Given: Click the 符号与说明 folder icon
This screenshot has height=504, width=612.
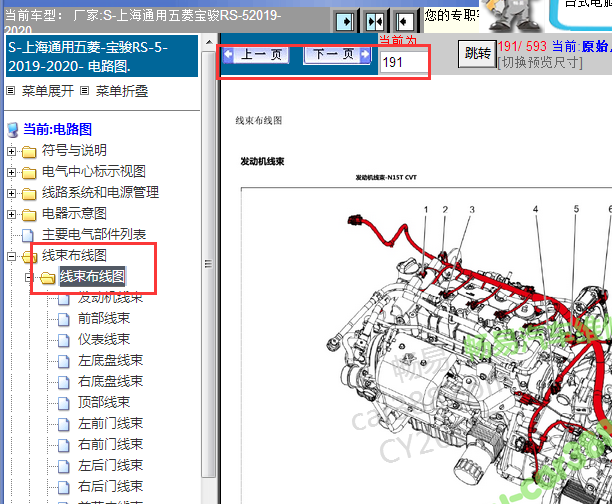Looking at the screenshot, I should pos(29,151).
